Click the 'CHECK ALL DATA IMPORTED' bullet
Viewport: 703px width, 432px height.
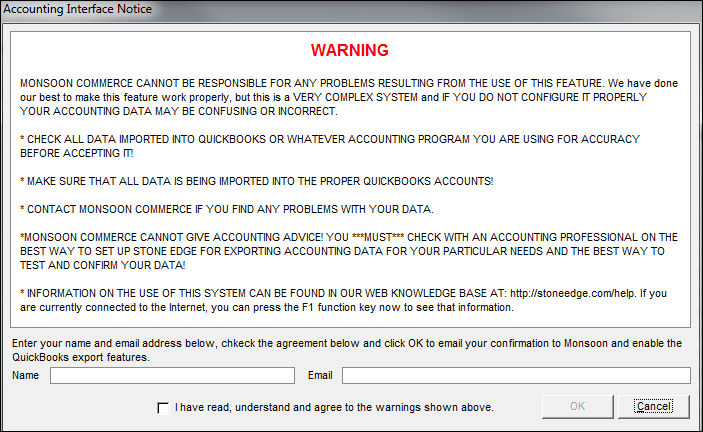tap(330, 146)
